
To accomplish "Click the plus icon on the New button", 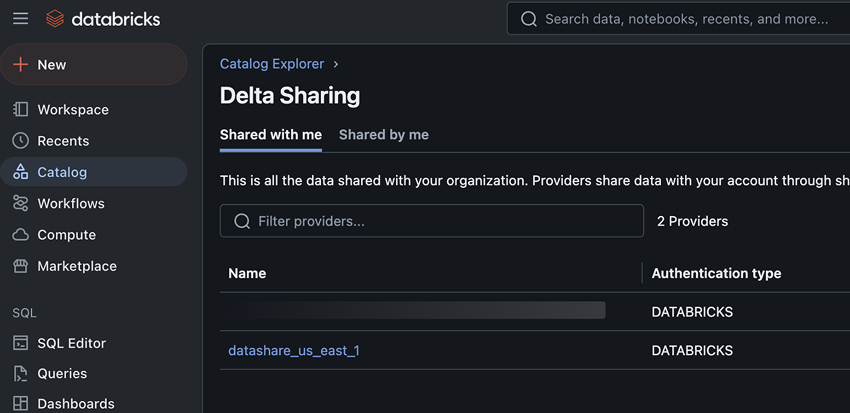I will pyautogui.click(x=21, y=64).
